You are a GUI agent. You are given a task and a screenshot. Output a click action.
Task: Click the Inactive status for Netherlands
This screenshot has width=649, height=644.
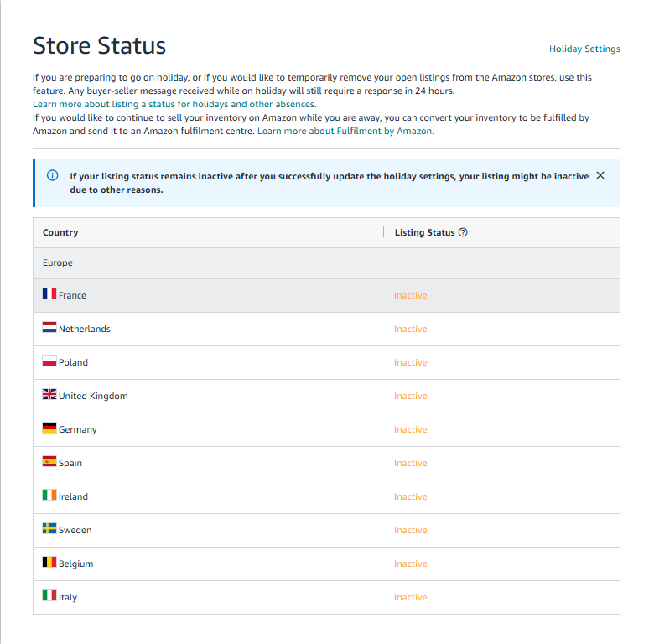(411, 329)
